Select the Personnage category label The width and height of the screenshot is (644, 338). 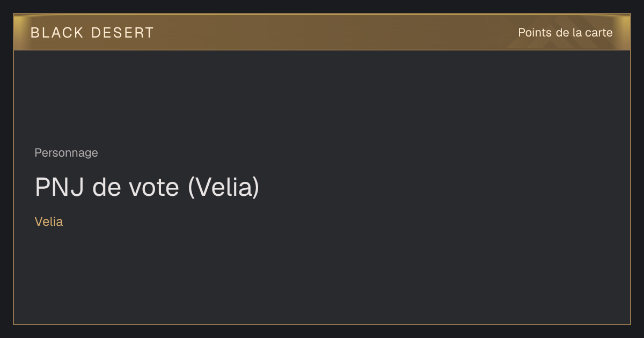coord(66,153)
